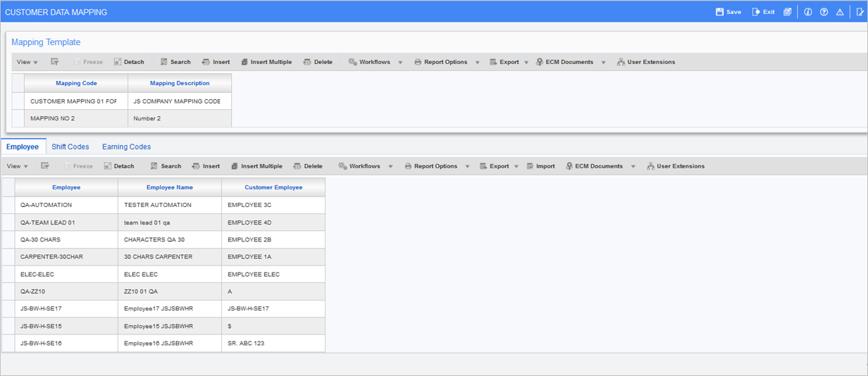Click Insert Multiple in Mapping Template toolbar
Viewport: 868px width, 376px height.
click(266, 62)
